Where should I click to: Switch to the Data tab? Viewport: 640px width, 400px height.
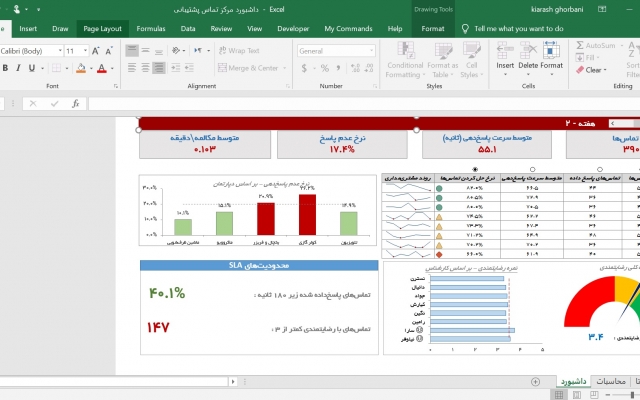(188, 29)
